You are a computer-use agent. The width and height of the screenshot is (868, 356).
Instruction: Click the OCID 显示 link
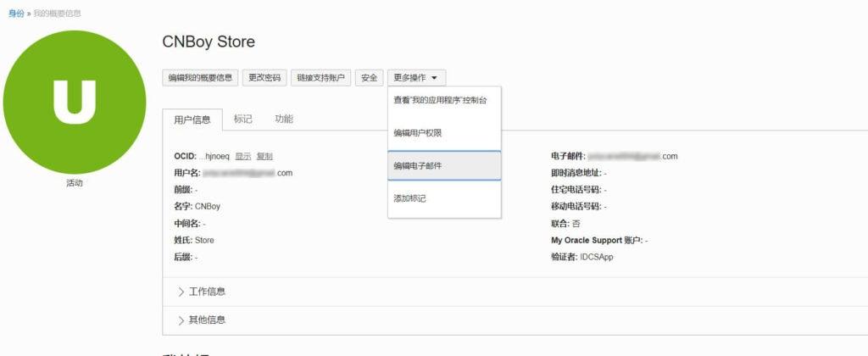point(243,157)
